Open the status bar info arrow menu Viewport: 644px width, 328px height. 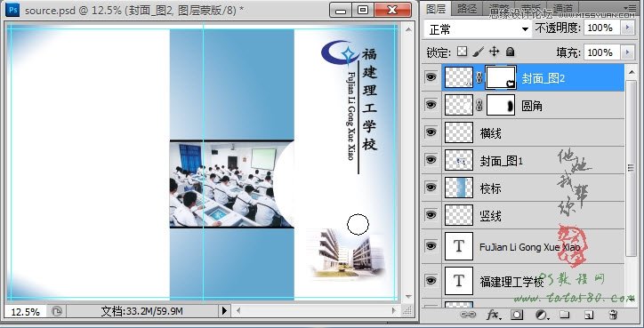point(224,311)
